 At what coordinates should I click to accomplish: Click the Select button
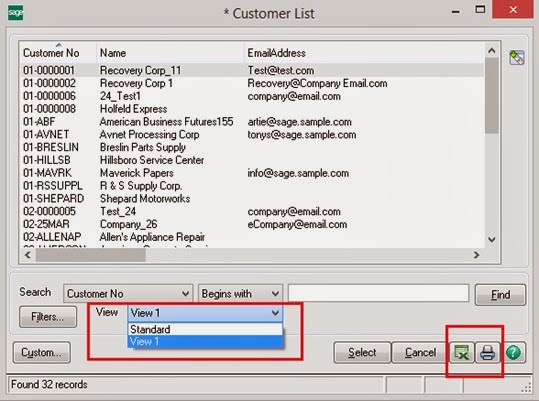click(x=362, y=353)
